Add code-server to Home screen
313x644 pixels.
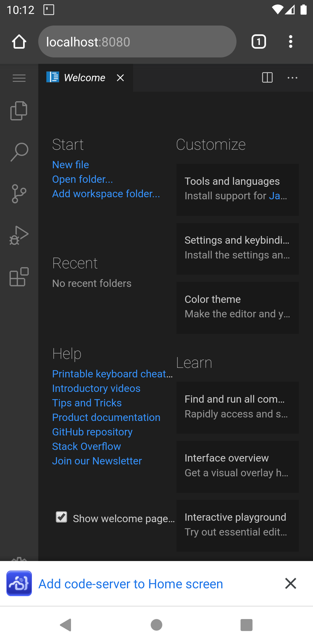click(x=130, y=584)
